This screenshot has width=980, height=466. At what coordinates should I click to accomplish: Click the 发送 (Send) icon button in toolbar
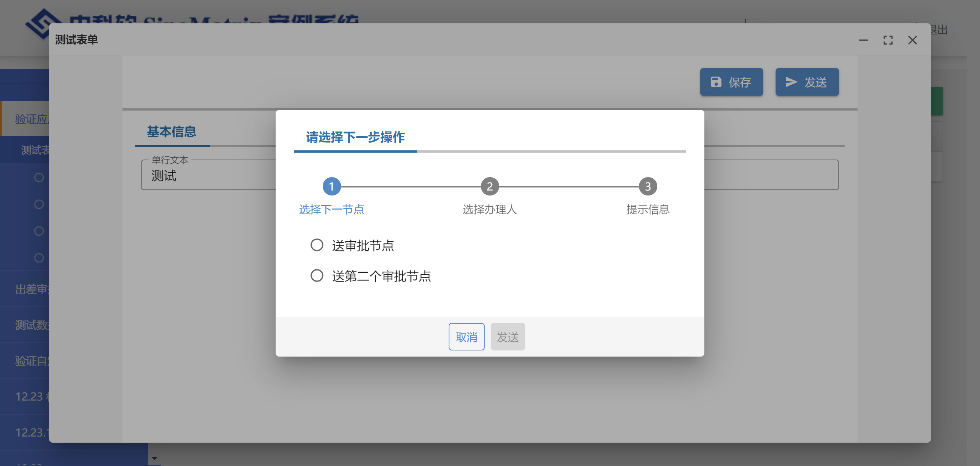click(x=807, y=82)
